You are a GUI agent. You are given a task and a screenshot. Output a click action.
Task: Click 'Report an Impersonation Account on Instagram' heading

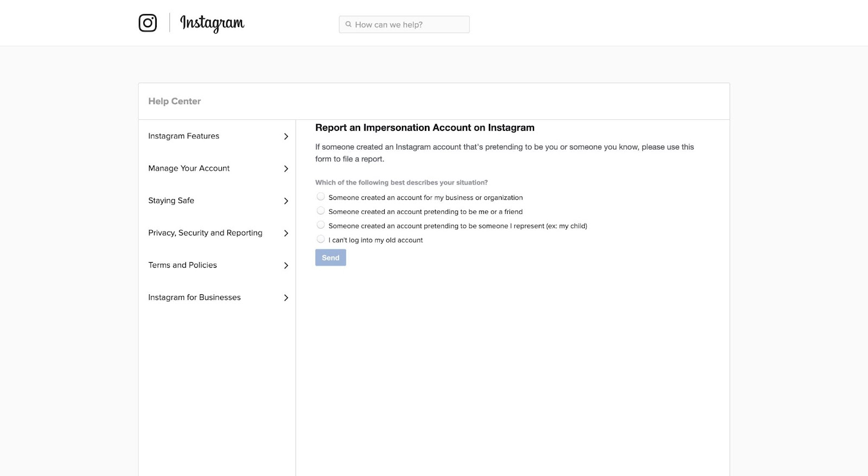[425, 128]
